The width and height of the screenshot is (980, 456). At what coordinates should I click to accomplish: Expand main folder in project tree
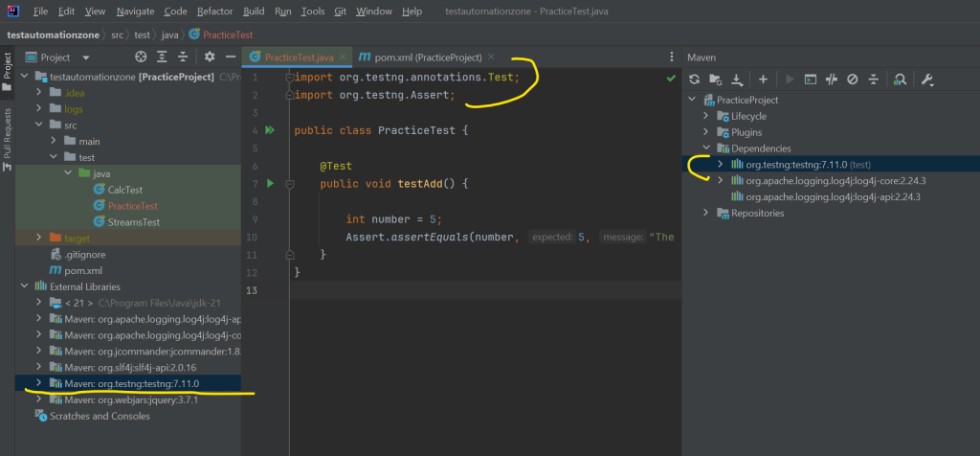54,142
